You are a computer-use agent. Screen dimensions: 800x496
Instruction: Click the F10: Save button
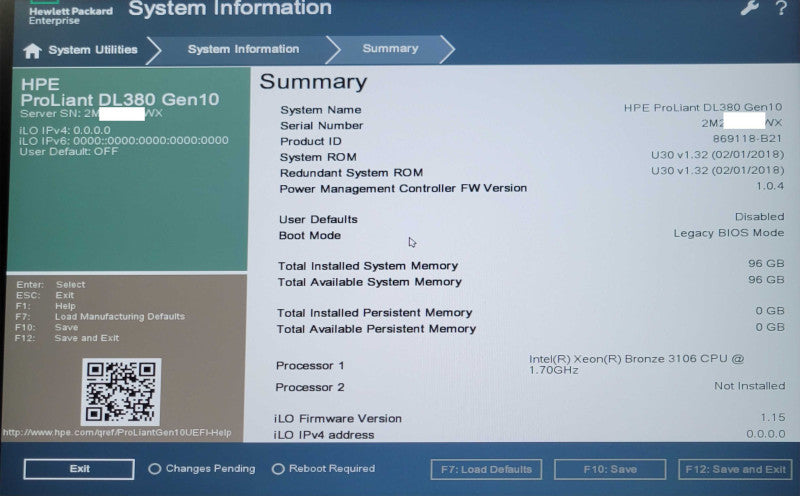click(610, 469)
